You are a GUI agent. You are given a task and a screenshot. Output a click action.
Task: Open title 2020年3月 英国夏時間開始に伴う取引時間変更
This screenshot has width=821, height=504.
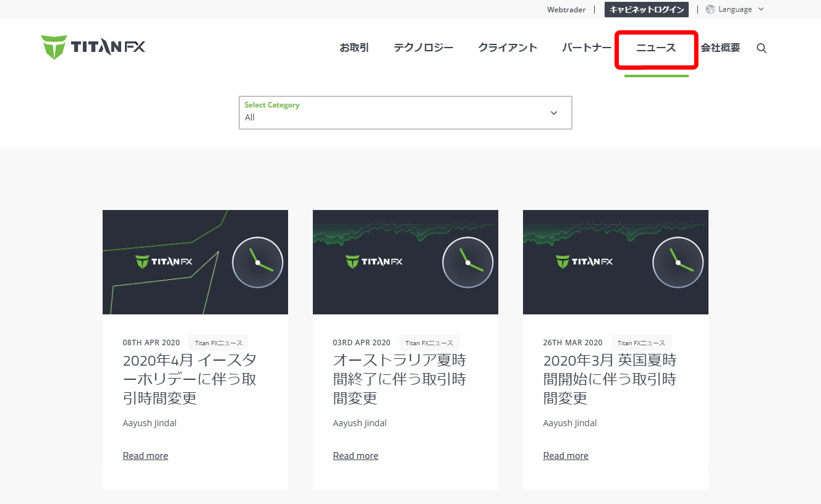coord(610,379)
